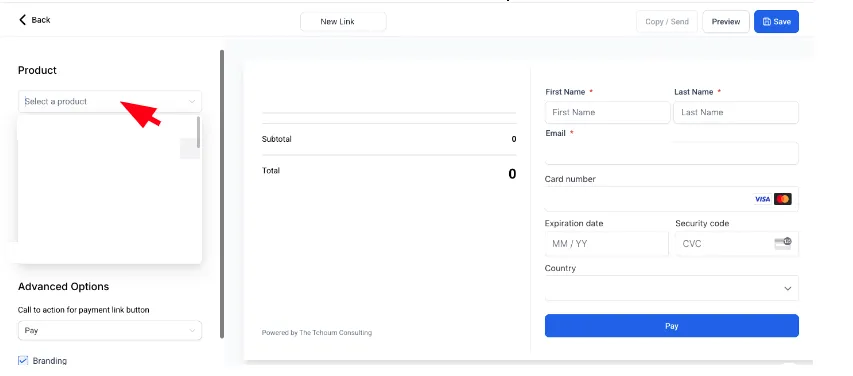Click the MM / YY expiration field
The width and height of the screenshot is (853, 376).
[606, 243]
